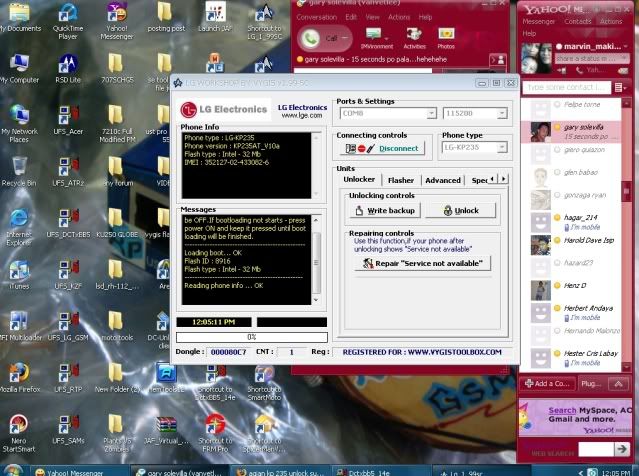
Task: Open Activities in chat window
Action: point(414,39)
